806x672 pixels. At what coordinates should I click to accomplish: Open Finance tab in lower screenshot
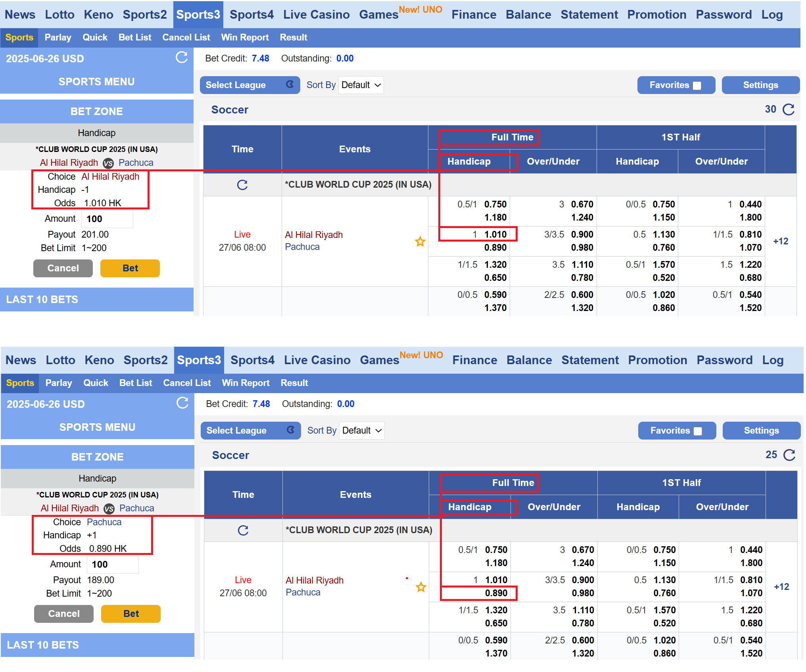pyautogui.click(x=475, y=360)
